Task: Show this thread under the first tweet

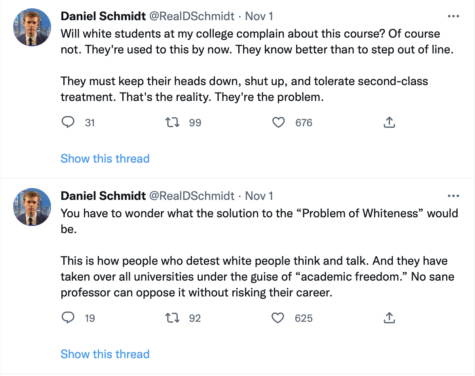Action: click(105, 159)
